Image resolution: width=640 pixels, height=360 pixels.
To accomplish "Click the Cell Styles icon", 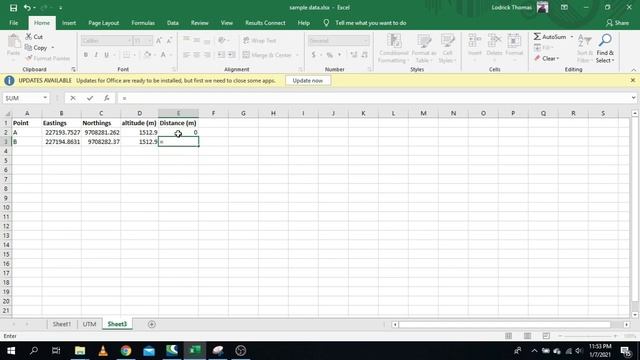I will tap(447, 41).
